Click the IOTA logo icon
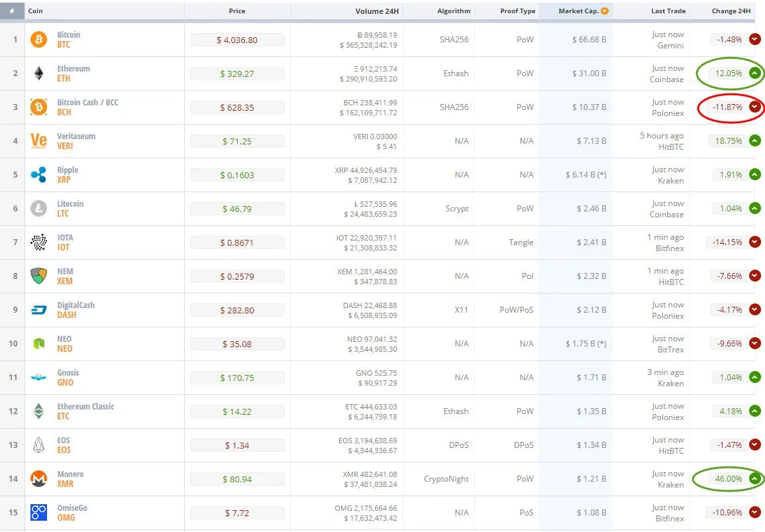Screen dimensions: 765x532 pyautogui.click(x=38, y=242)
